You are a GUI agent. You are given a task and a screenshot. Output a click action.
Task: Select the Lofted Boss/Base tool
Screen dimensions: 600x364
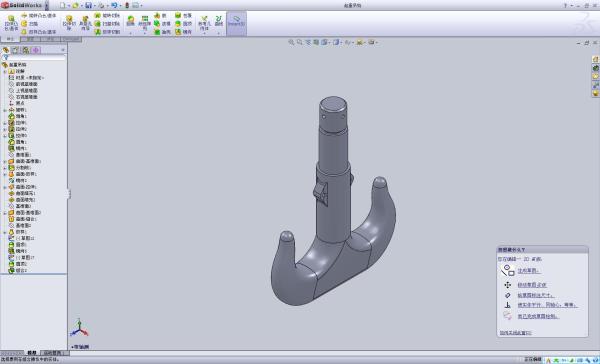(38, 32)
